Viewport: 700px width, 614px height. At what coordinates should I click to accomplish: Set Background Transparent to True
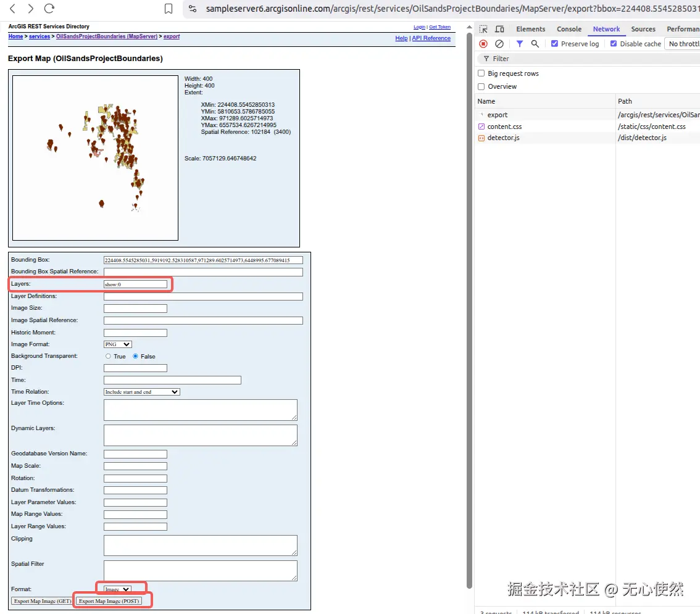tap(108, 356)
